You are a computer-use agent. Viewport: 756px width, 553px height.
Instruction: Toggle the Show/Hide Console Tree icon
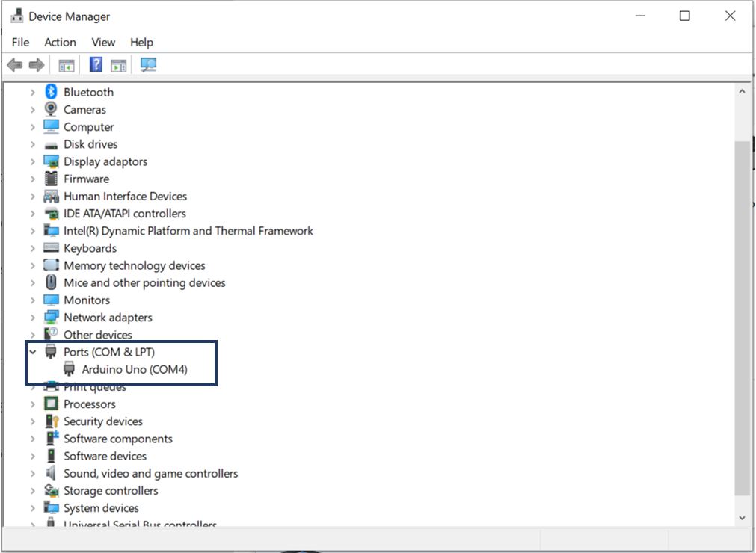pos(67,65)
